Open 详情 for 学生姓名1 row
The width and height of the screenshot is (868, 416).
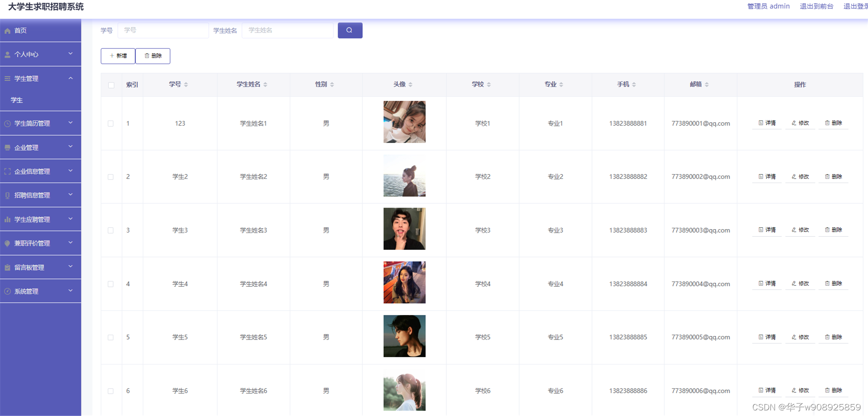[767, 123]
